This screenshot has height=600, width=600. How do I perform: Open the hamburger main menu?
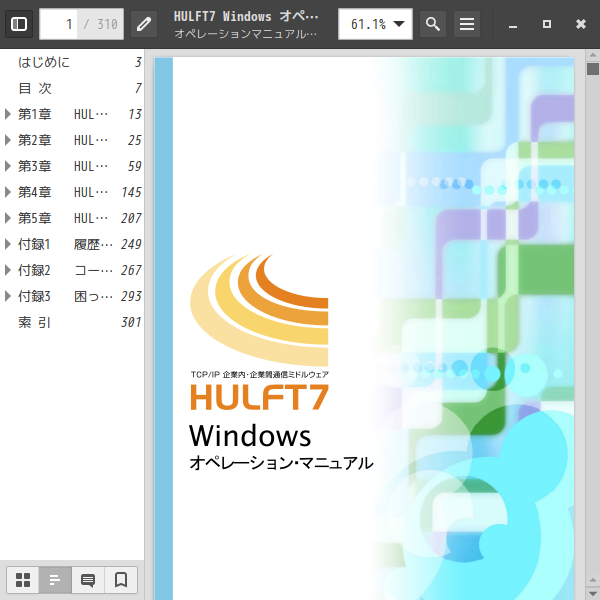pyautogui.click(x=467, y=24)
